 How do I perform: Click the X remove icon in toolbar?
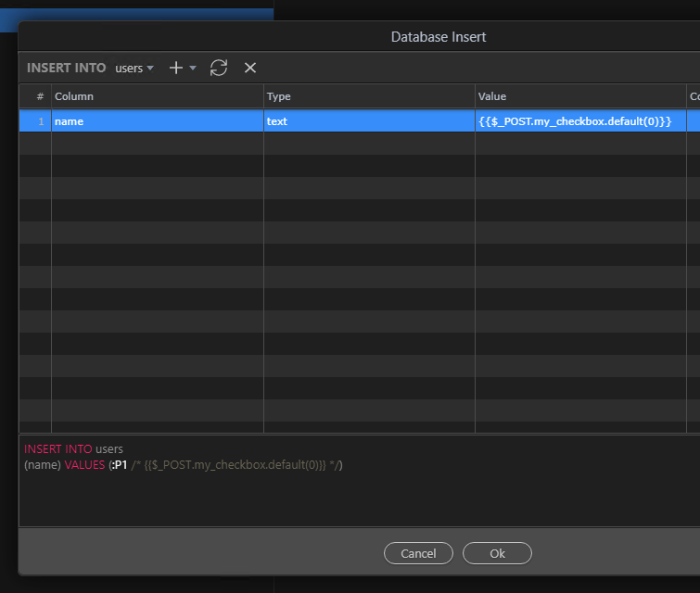tap(249, 68)
